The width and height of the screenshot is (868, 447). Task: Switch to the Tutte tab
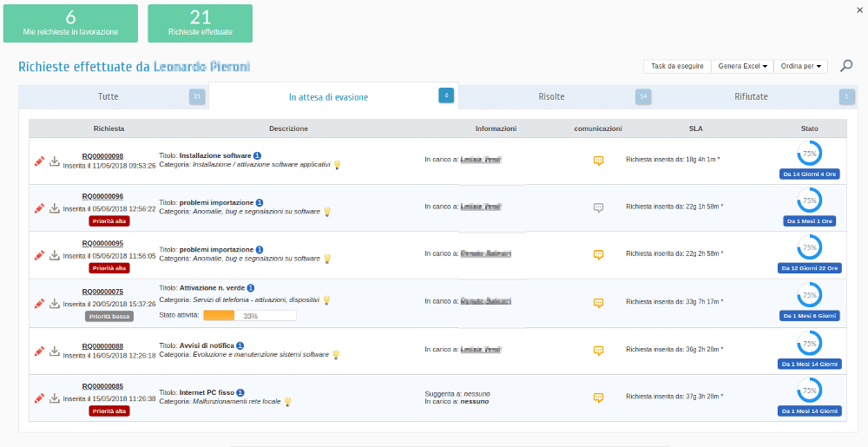[114, 97]
